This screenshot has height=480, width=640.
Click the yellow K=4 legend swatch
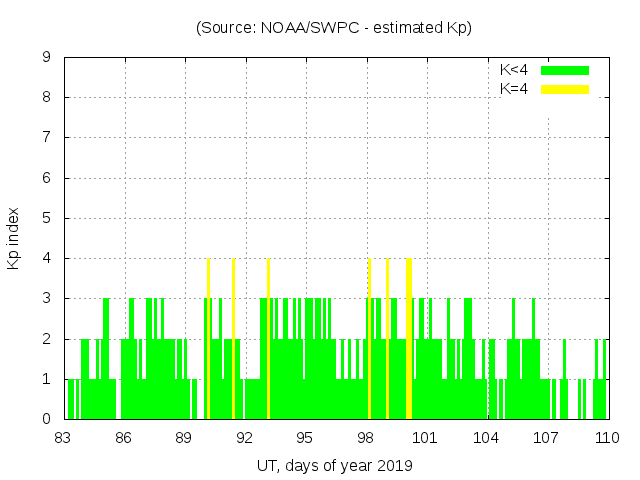[x=565, y=89]
